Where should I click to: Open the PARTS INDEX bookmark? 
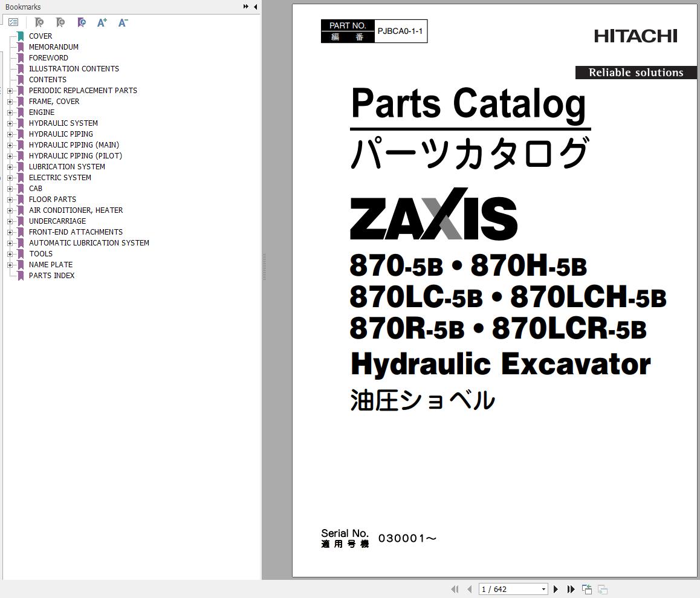tap(51, 276)
